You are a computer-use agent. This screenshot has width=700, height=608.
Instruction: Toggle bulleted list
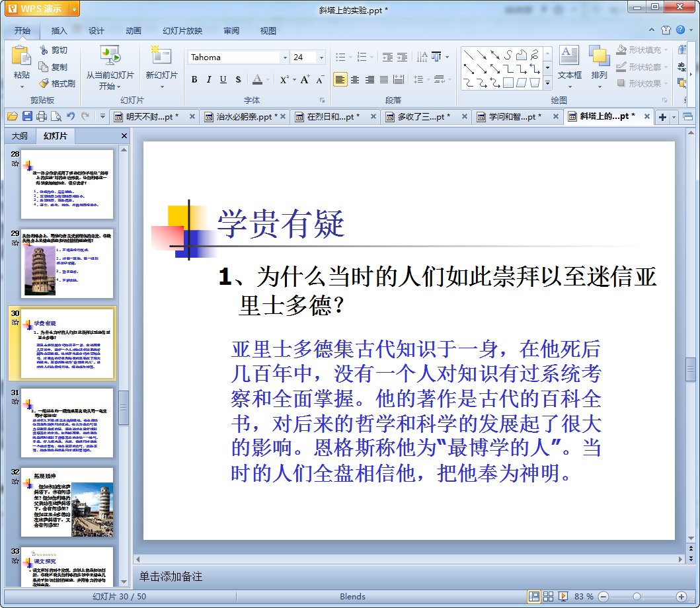pyautogui.click(x=340, y=57)
